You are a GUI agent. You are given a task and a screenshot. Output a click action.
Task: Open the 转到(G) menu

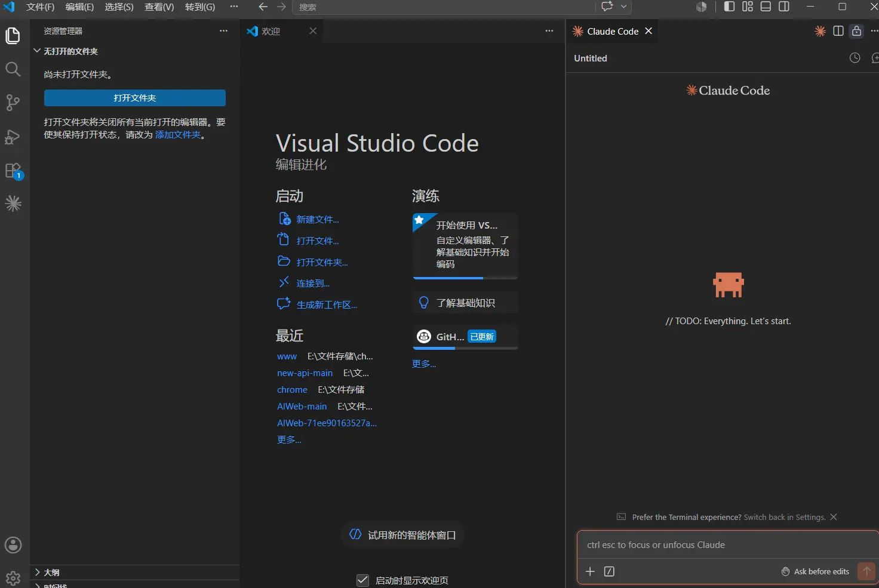tap(199, 7)
